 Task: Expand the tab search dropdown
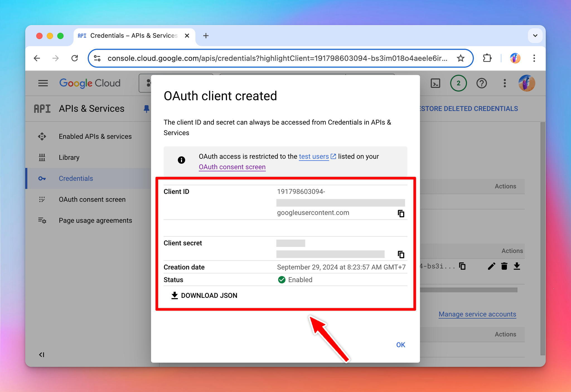[x=535, y=36]
